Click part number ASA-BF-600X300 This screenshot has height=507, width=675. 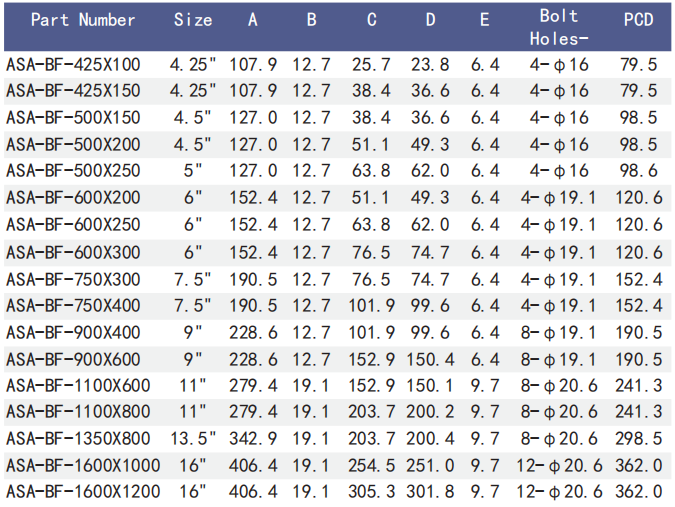point(73,251)
